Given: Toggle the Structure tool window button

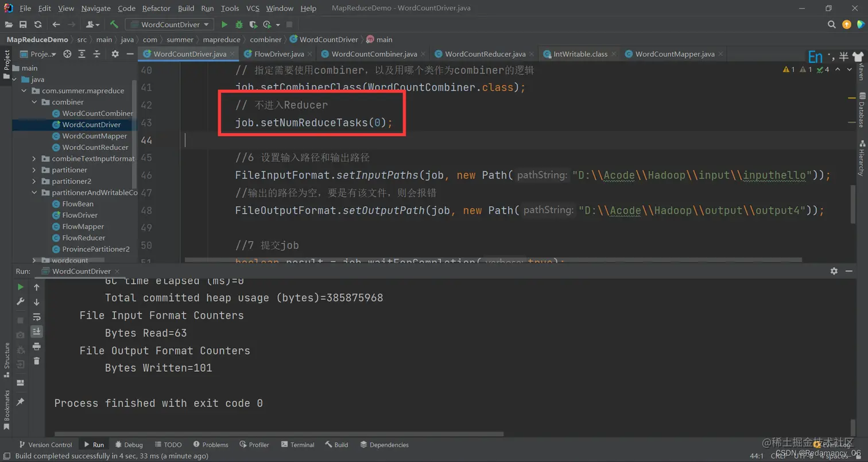Looking at the screenshot, I should click(7, 360).
